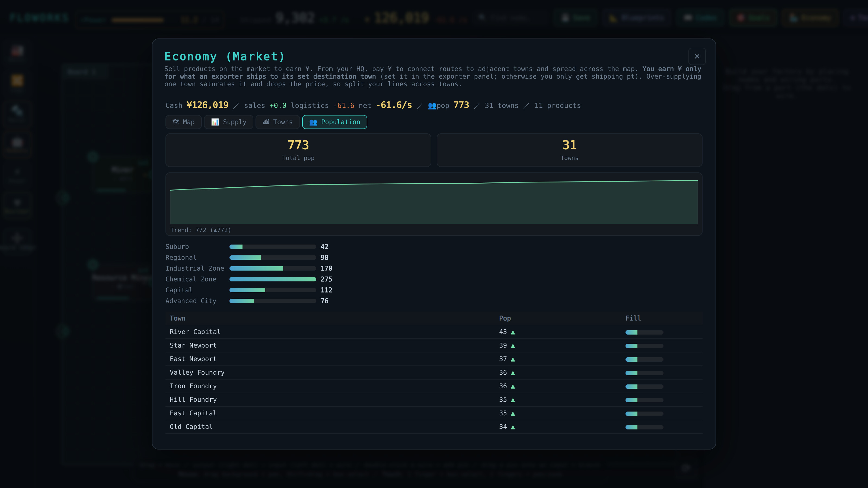Click the Capital value 112
Screen dimensions: 868x488
326,290
